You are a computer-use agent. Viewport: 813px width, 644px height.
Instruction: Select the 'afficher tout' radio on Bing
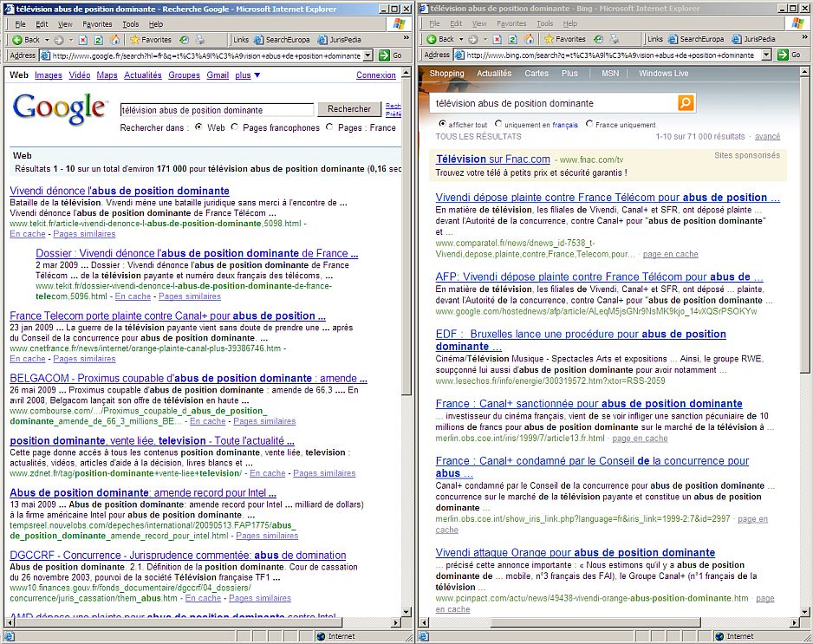(x=442, y=124)
